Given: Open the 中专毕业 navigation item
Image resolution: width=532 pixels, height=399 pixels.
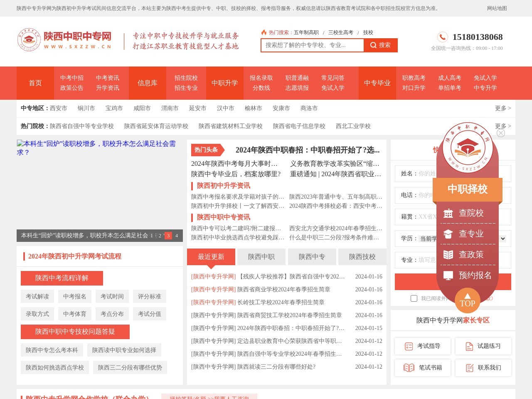Looking at the screenshot, I should (x=377, y=83).
